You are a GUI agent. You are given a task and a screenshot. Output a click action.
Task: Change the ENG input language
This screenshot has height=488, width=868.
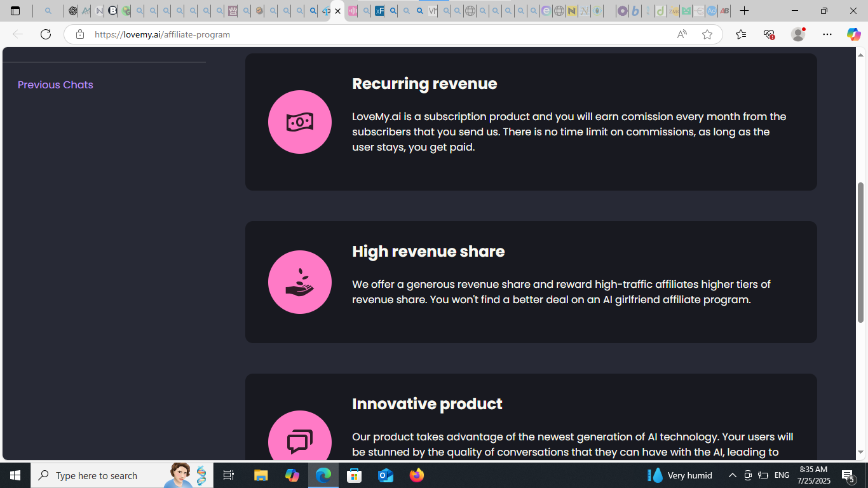pos(782,475)
